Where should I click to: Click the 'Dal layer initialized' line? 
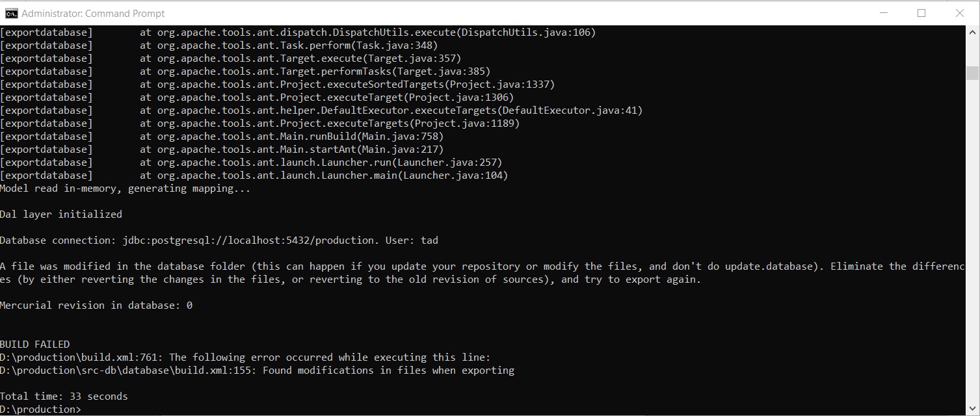click(61, 214)
